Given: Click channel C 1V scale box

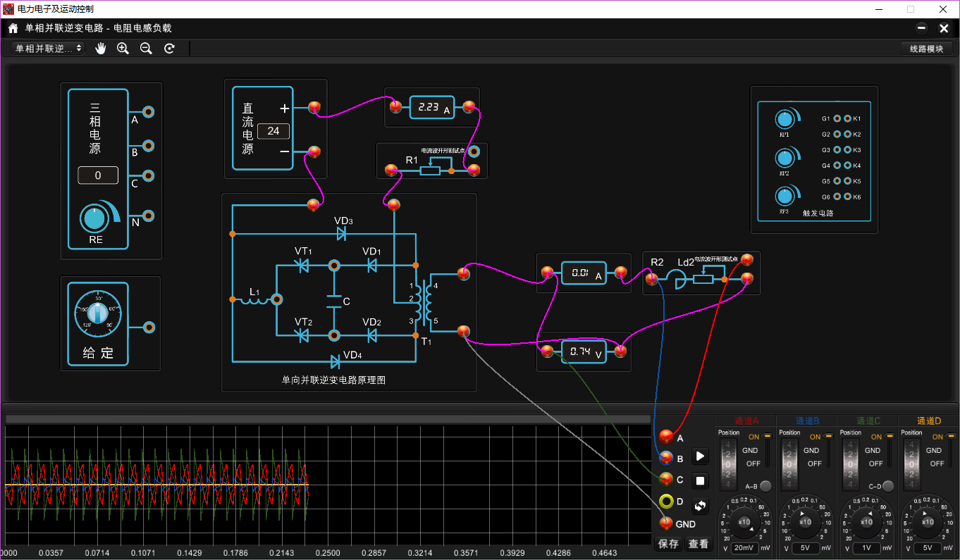Looking at the screenshot, I should coord(866,547).
